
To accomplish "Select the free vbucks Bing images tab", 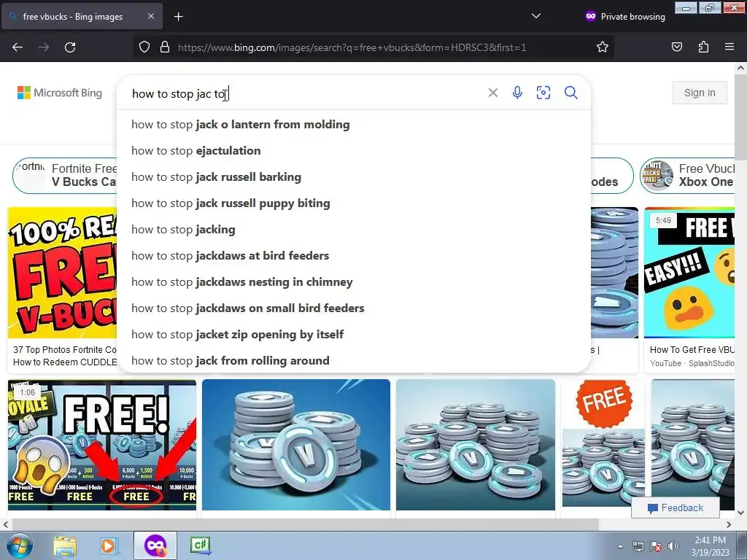I will click(x=82, y=16).
